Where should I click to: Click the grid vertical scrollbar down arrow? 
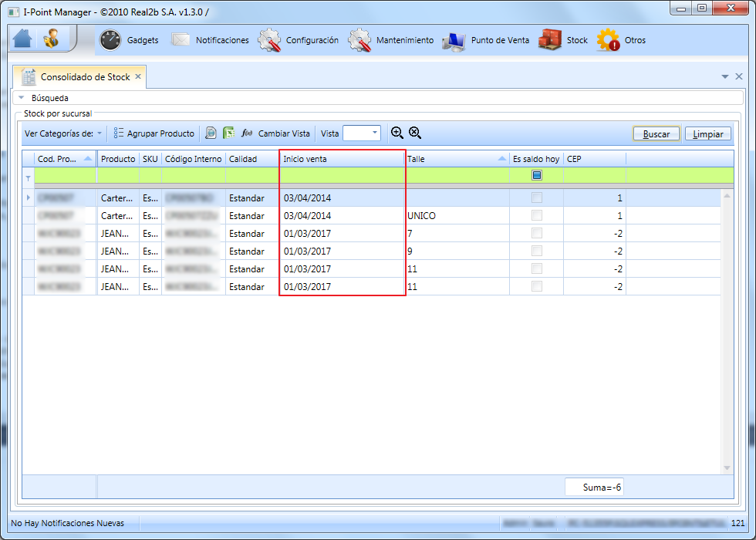click(x=727, y=468)
